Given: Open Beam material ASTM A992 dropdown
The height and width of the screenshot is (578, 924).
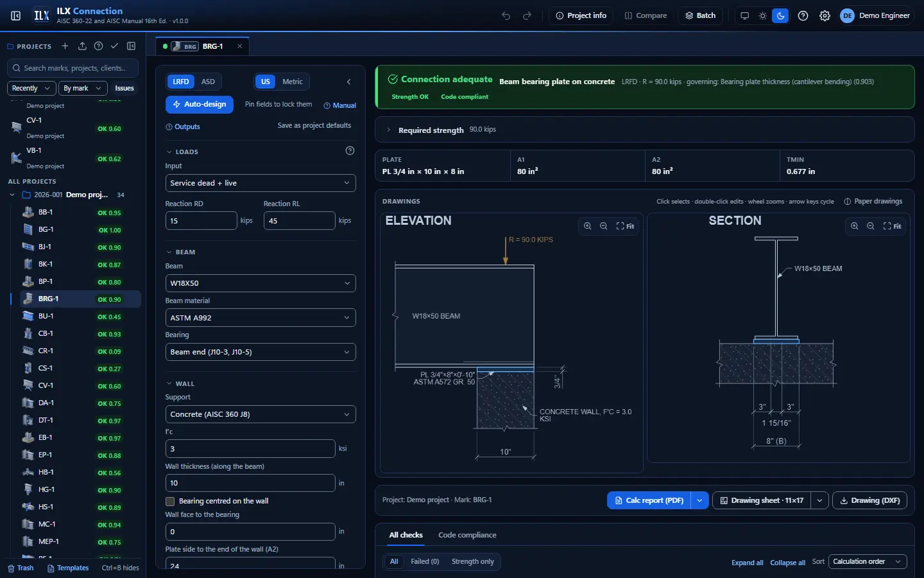Looking at the screenshot, I should [260, 318].
